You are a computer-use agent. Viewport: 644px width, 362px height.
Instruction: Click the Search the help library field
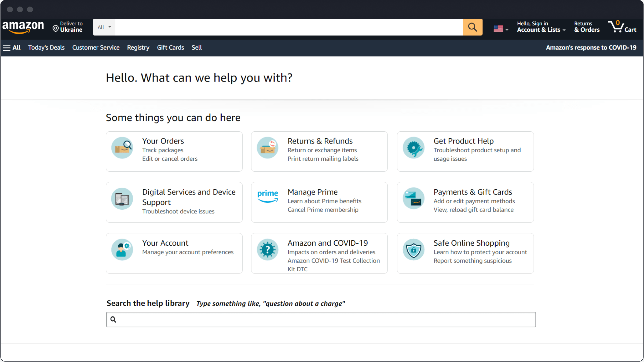click(321, 319)
